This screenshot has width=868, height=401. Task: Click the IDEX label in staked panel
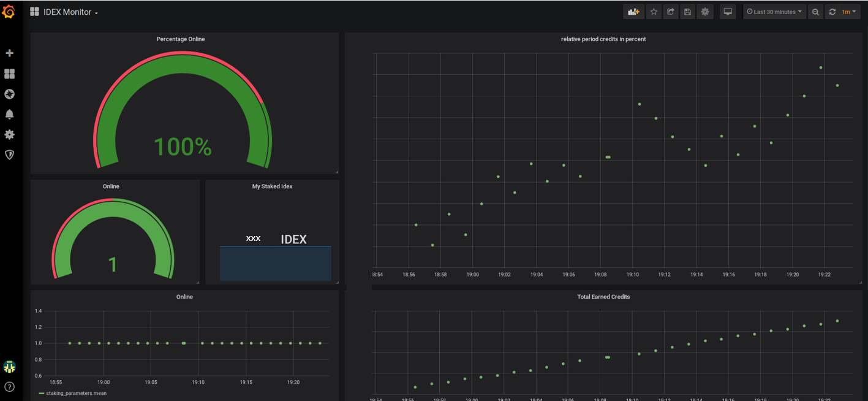293,240
